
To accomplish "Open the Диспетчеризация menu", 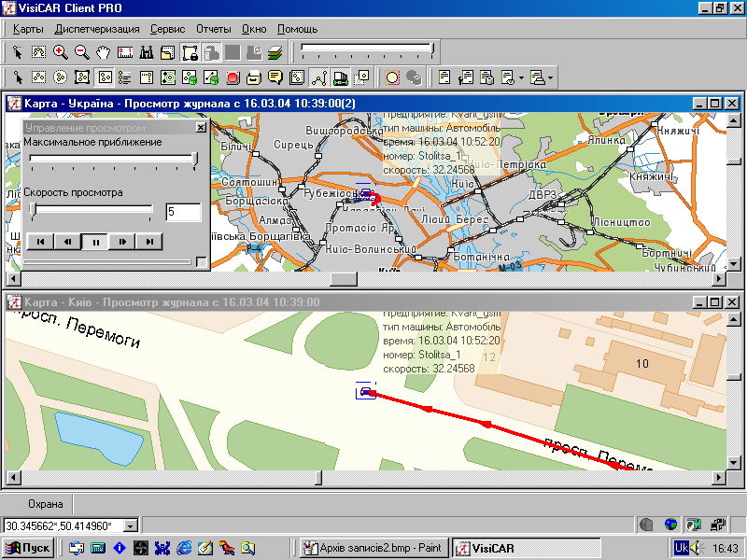I will [x=97, y=29].
